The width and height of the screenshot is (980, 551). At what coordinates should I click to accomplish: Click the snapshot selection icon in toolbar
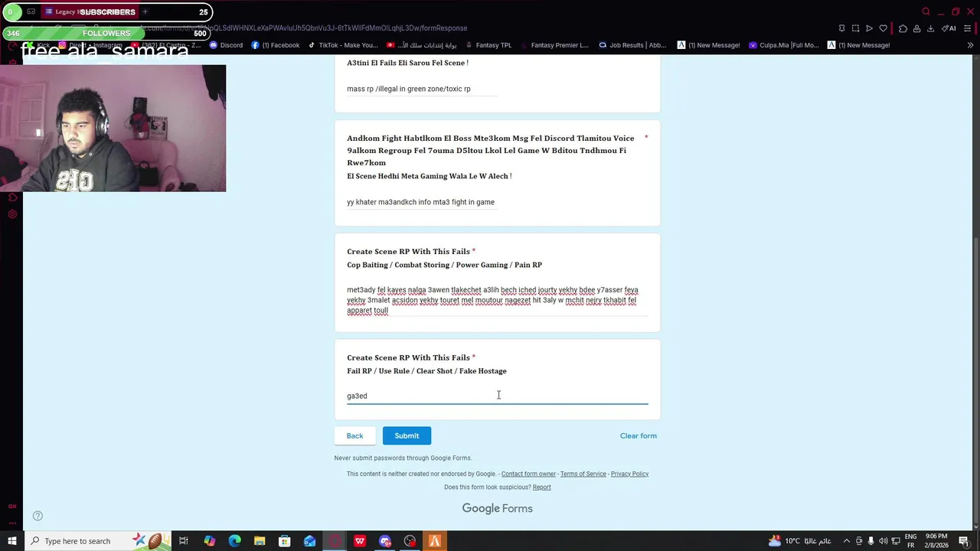point(855,28)
